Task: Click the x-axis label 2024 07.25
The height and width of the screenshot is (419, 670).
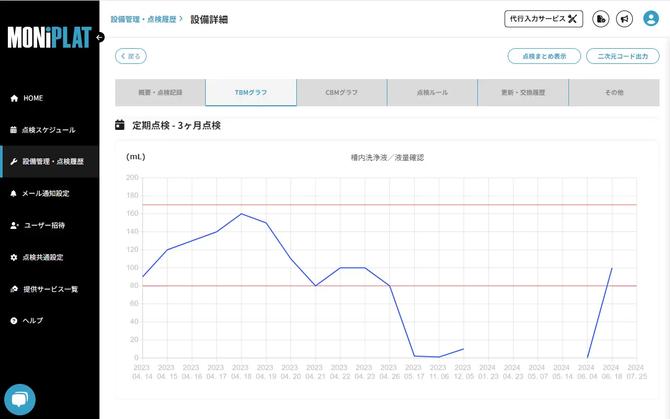Action: 637,372
